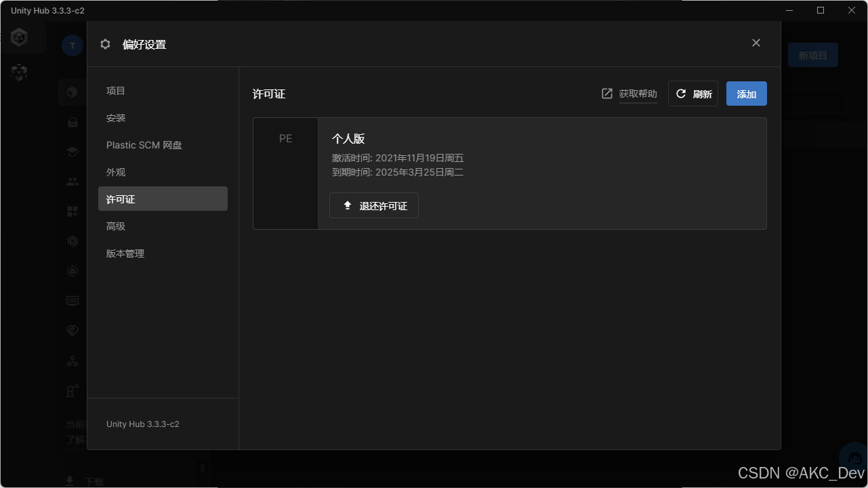
Task: Click the 个人版 license title
Action: [348, 139]
